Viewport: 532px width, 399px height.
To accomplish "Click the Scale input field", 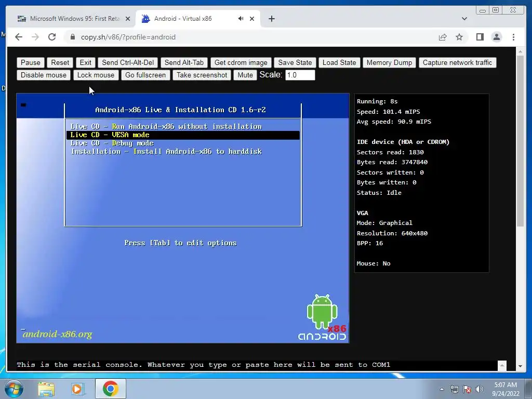I will (300, 75).
